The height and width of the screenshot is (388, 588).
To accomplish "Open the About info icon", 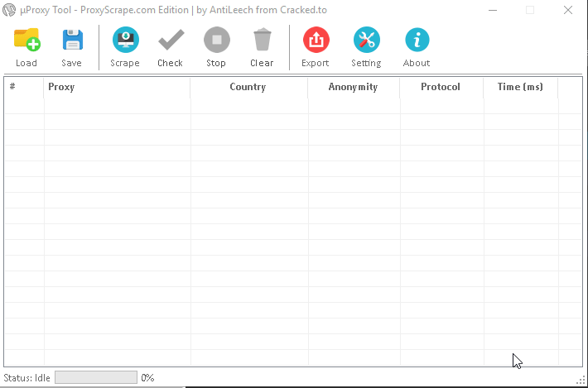I will [x=417, y=40].
